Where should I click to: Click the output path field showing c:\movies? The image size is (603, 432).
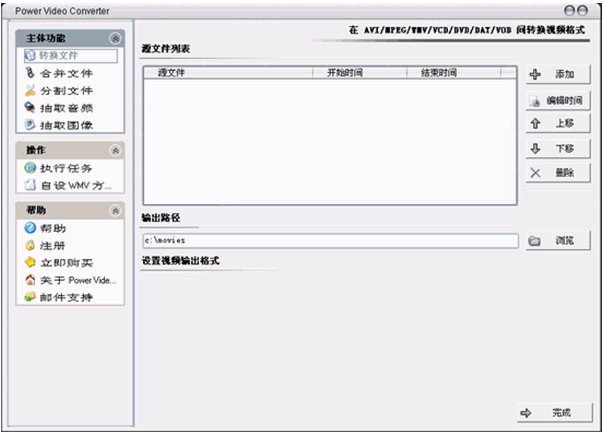330,241
